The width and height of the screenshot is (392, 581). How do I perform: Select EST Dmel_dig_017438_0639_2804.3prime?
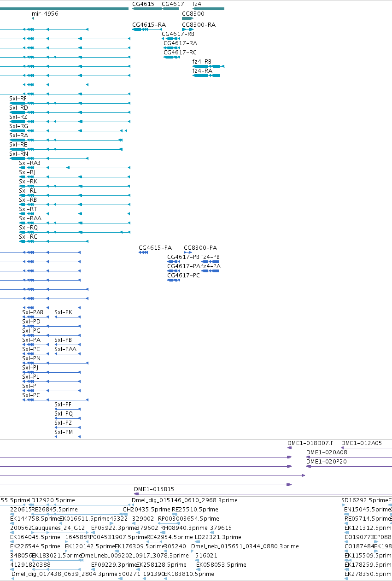pos(64,574)
